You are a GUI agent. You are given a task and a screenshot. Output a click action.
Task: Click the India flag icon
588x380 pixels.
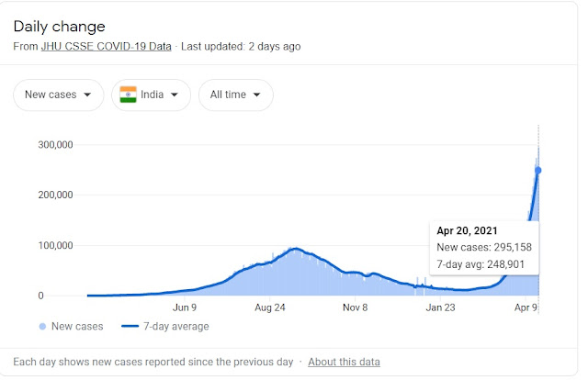[x=128, y=95]
